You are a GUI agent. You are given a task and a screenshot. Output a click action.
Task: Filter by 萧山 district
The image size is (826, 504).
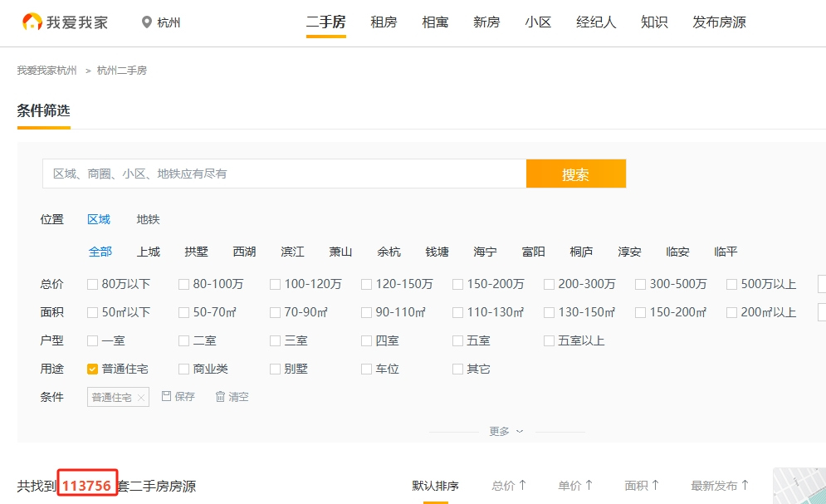click(x=340, y=252)
